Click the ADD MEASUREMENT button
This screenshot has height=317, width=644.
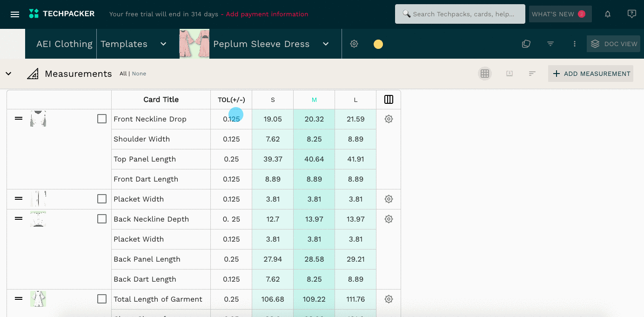click(x=590, y=74)
